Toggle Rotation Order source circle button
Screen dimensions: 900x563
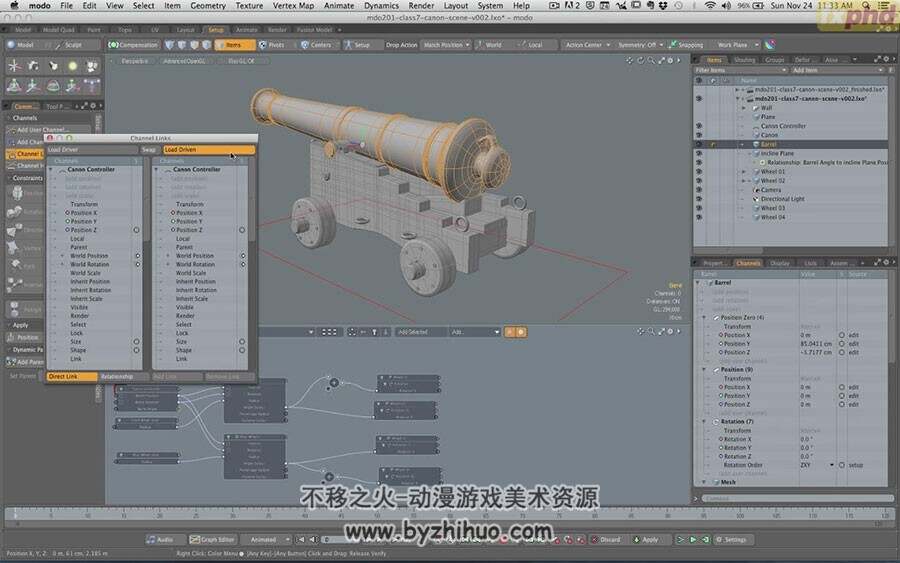842,465
